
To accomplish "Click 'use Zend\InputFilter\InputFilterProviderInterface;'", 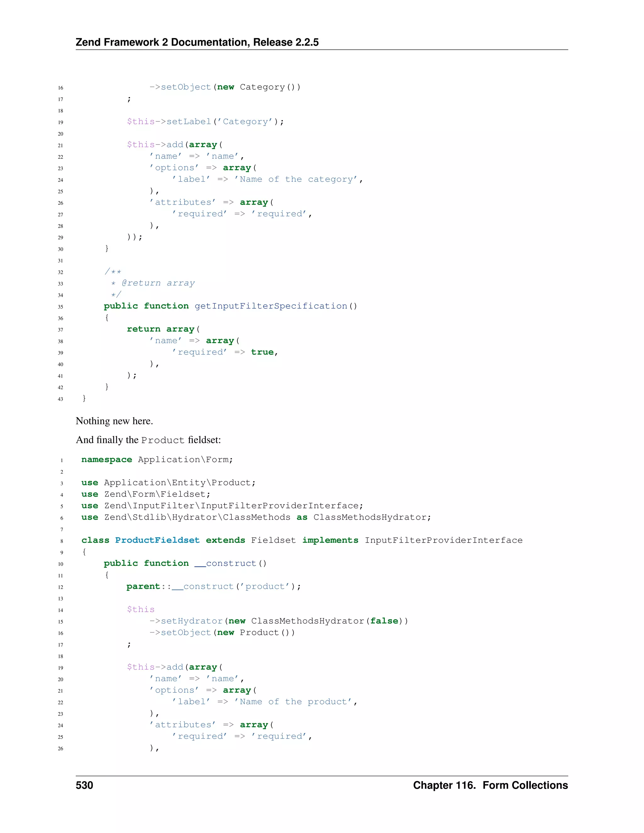I will point(222,506).
